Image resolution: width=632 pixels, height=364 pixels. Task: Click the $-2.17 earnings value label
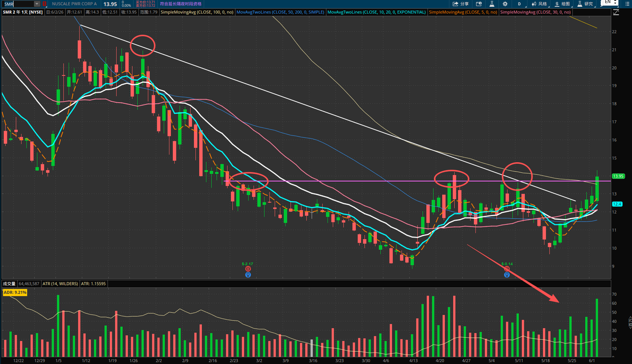click(248, 264)
